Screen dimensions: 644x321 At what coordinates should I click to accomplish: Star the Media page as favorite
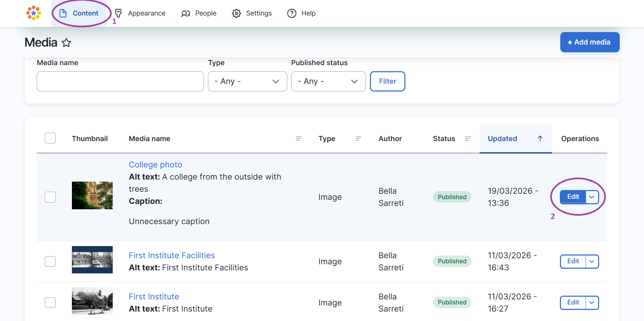(x=66, y=43)
